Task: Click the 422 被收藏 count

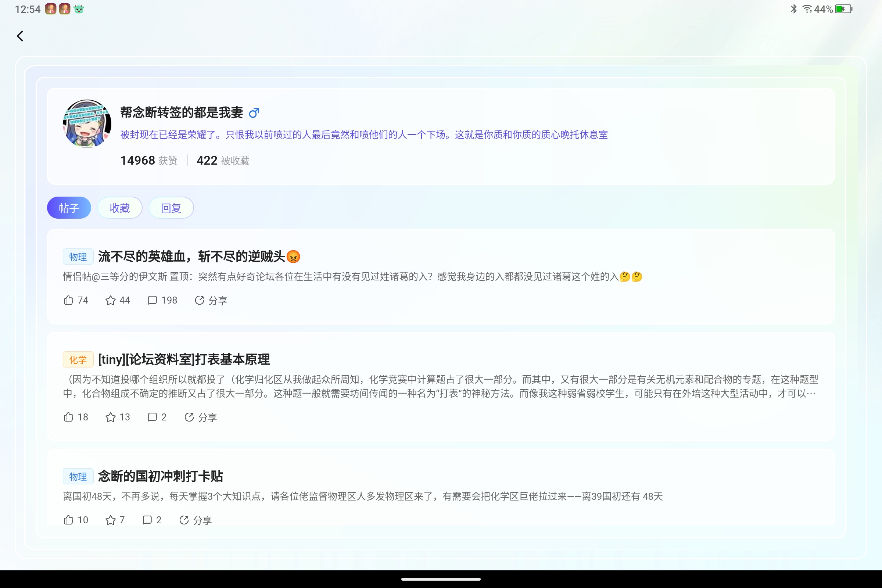Action: pos(223,161)
